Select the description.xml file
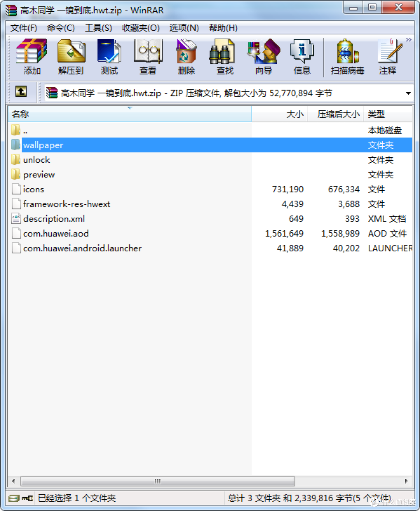 click(210, 219)
